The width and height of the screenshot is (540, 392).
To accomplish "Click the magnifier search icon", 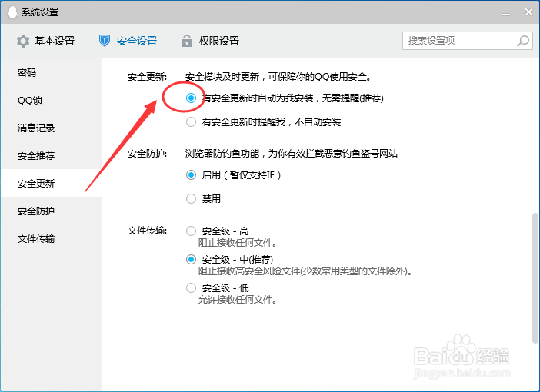I will (523, 41).
